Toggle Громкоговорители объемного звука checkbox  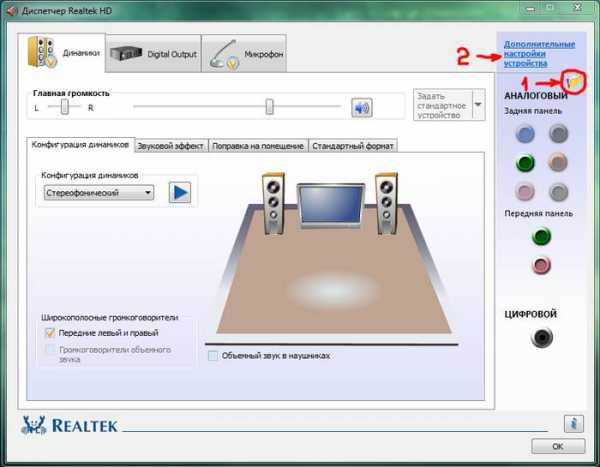pos(50,349)
